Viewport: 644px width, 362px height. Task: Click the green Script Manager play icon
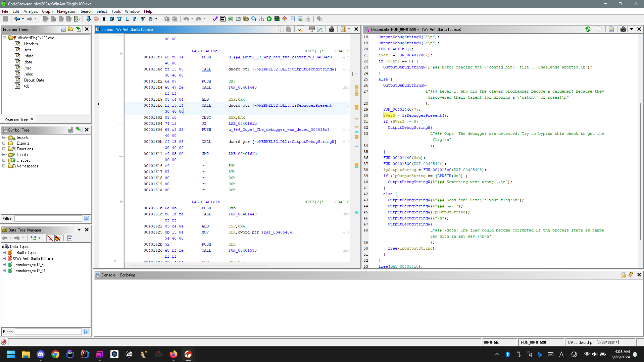click(269, 19)
